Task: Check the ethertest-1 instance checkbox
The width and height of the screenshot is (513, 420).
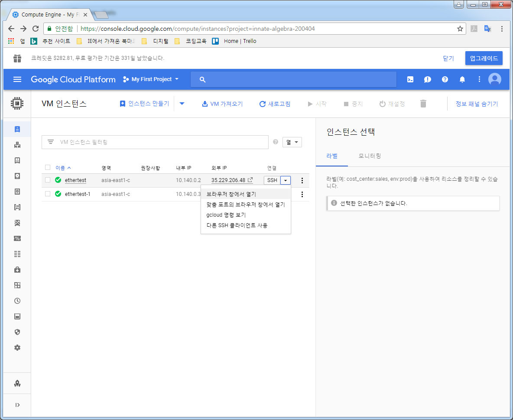Action: pyautogui.click(x=48, y=194)
